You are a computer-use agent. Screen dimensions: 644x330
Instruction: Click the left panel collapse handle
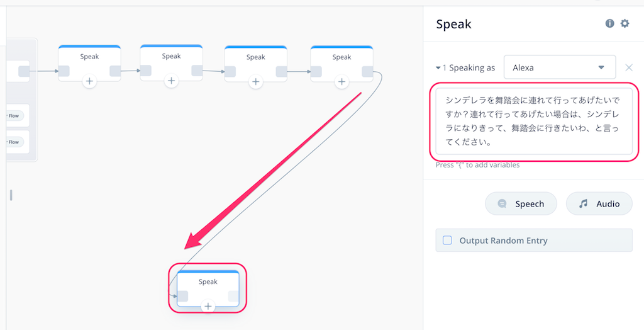coord(11,195)
